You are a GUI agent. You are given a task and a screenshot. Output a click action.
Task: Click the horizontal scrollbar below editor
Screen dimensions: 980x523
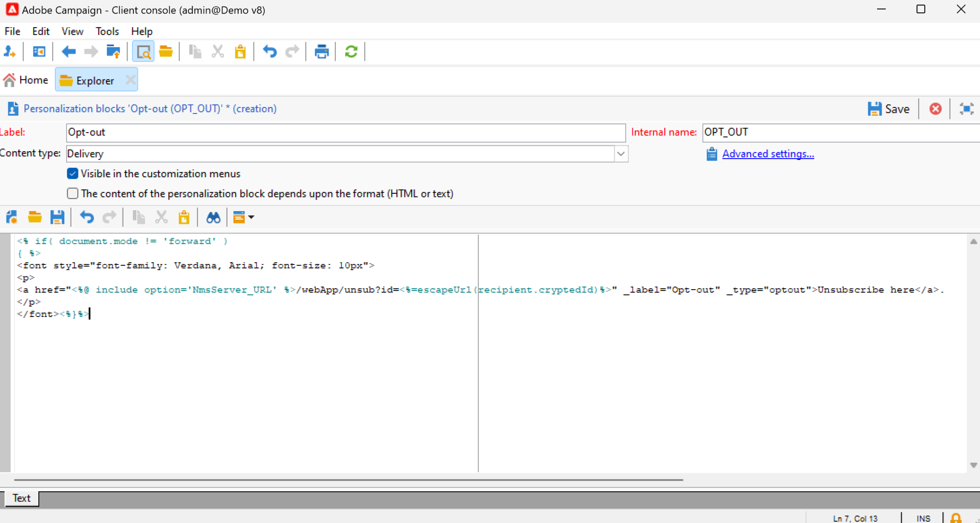(348, 480)
